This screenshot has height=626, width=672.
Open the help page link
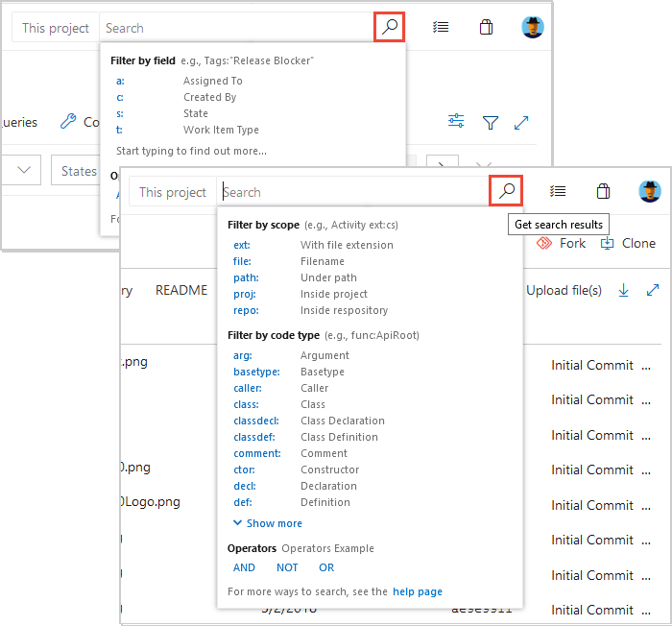click(x=418, y=591)
